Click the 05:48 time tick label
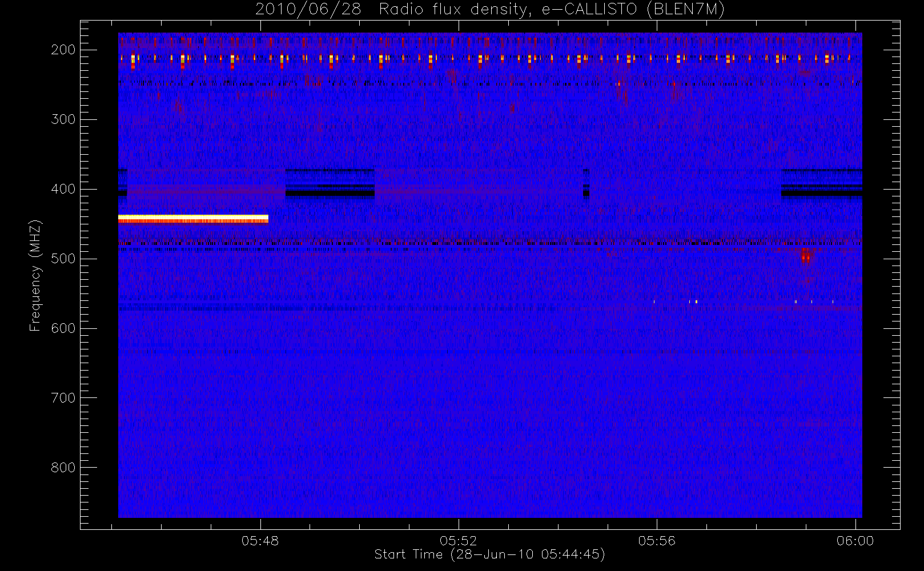 260,541
